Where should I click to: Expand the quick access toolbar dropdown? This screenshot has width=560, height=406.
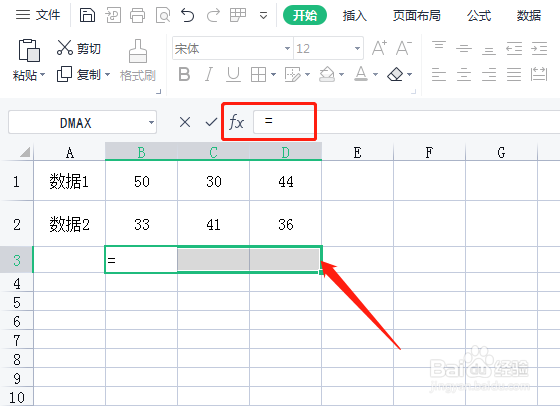pyautogui.click(x=263, y=16)
